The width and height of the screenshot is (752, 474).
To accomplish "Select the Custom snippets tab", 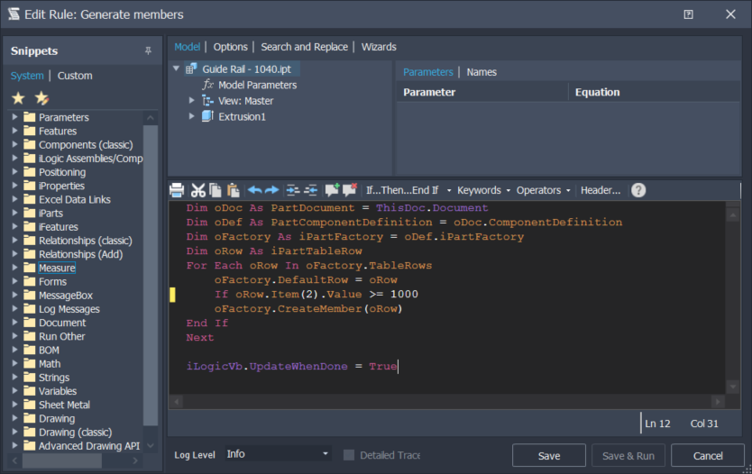I will point(75,76).
